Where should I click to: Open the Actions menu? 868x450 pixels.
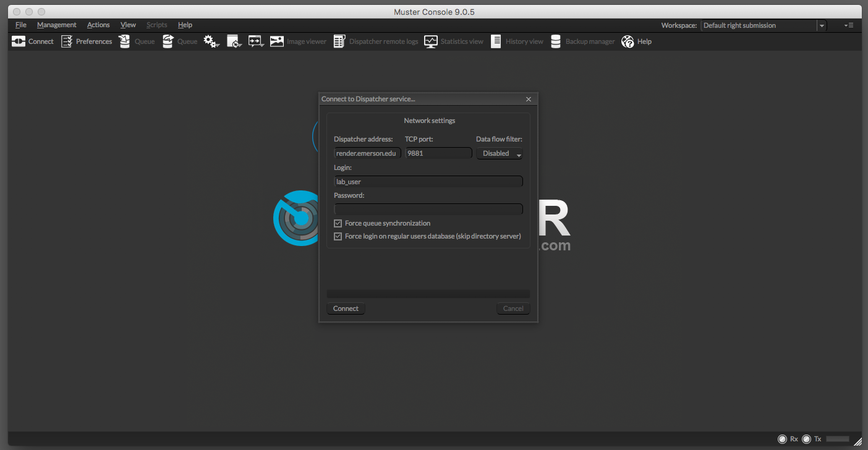[x=98, y=25]
